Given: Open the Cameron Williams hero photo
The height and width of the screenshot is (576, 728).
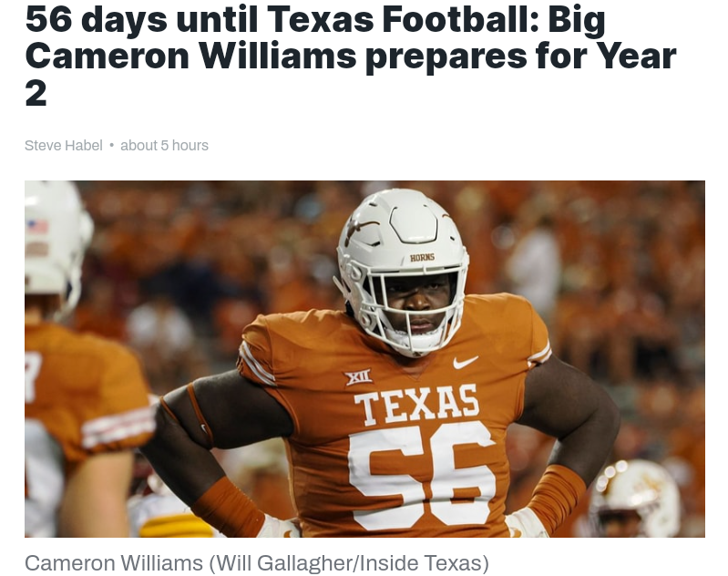Looking at the screenshot, I should [x=364, y=358].
